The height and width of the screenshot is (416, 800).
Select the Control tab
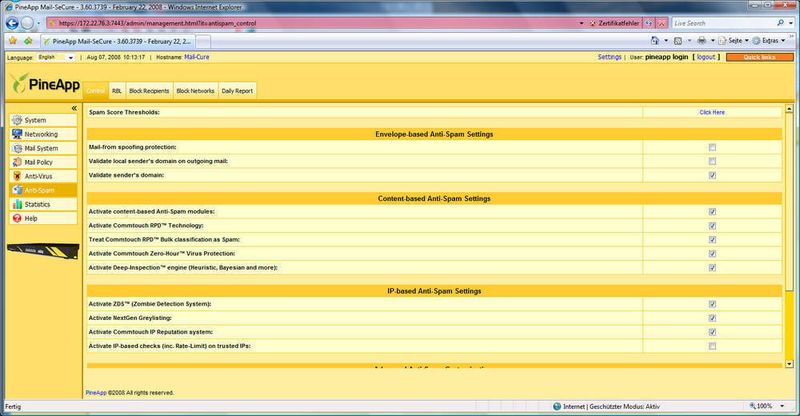[95, 91]
